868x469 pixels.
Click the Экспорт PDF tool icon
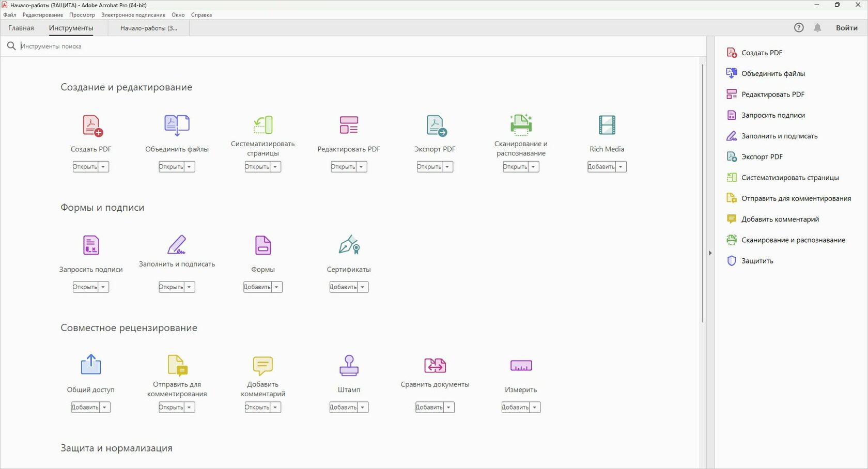pos(437,126)
